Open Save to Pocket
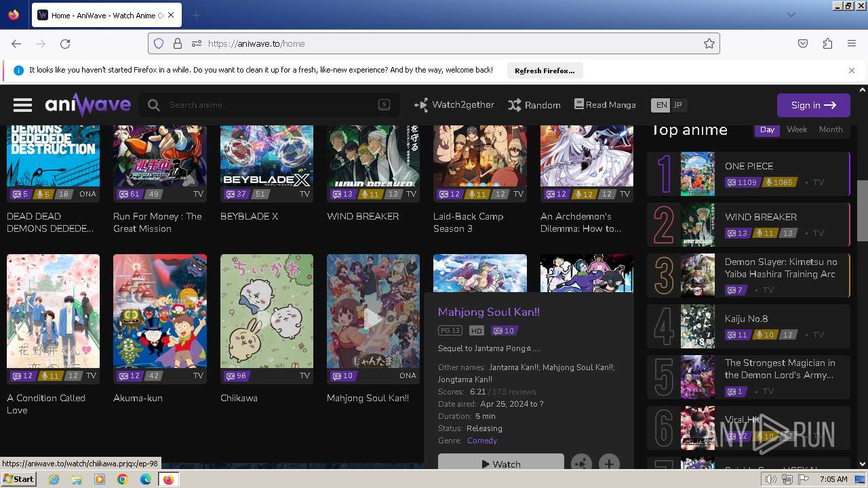Screen dimensions: 868x488 coord(803,43)
